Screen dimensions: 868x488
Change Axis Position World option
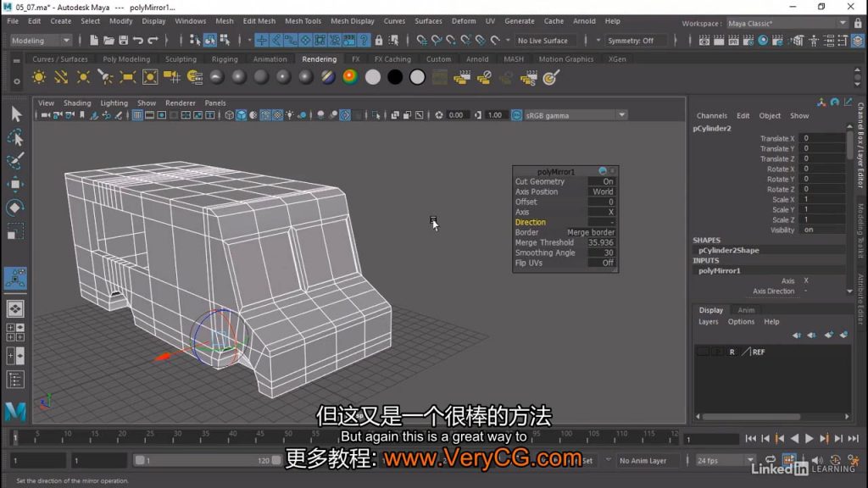point(603,191)
